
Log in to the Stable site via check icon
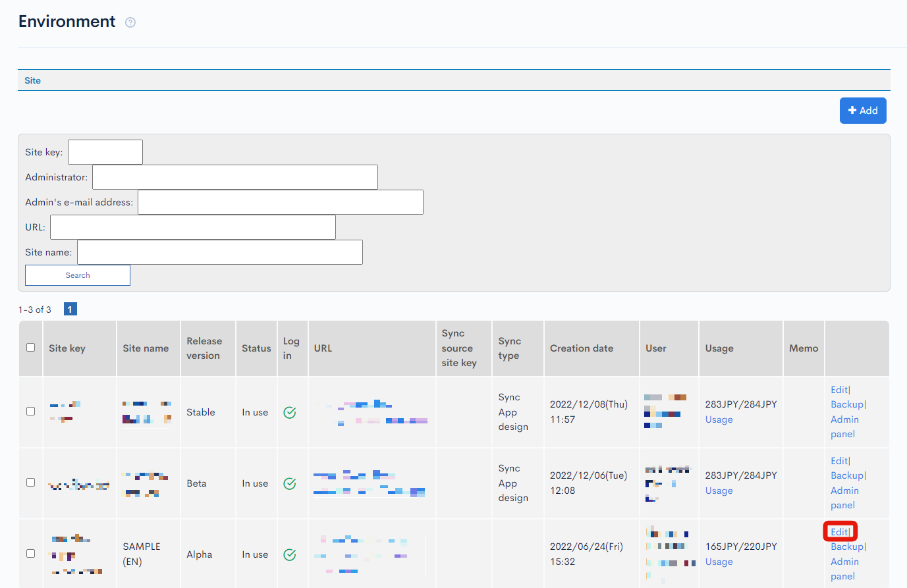(290, 413)
